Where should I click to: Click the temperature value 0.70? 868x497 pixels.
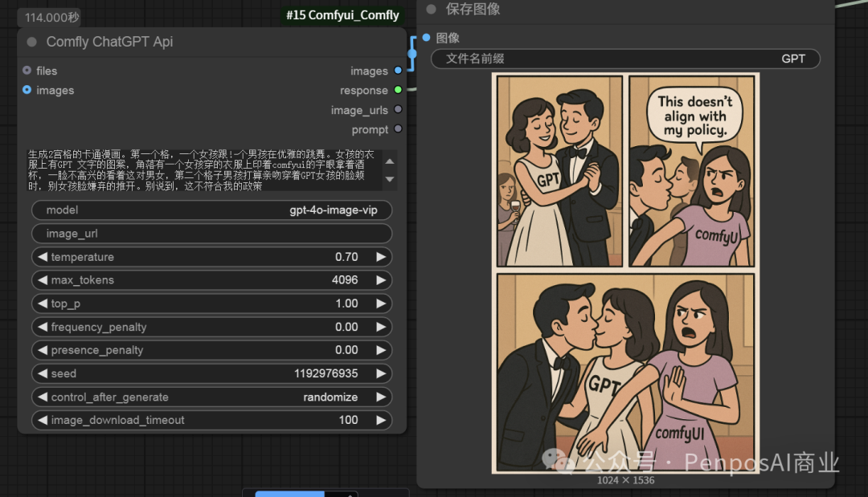[346, 257]
